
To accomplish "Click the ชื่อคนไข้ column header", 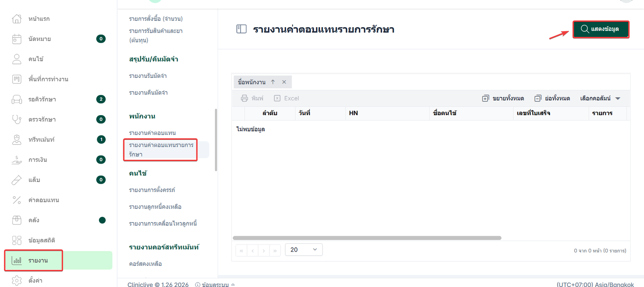I will 471,113.
